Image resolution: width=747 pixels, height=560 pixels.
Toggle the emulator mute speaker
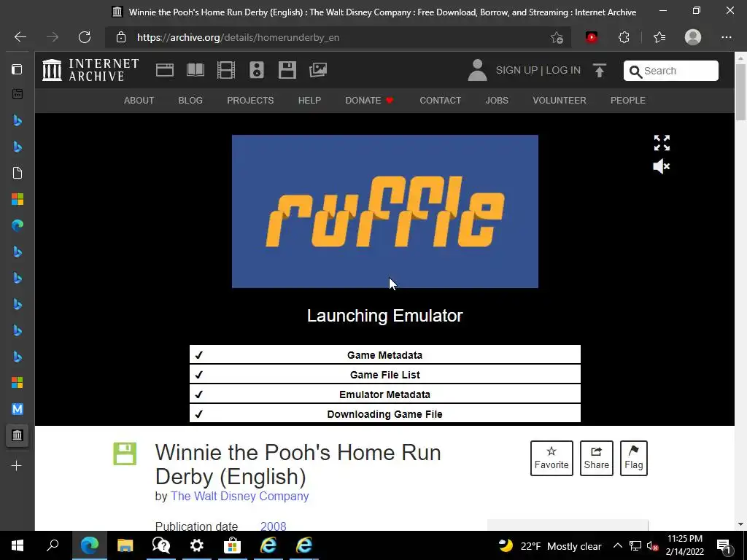click(x=661, y=167)
